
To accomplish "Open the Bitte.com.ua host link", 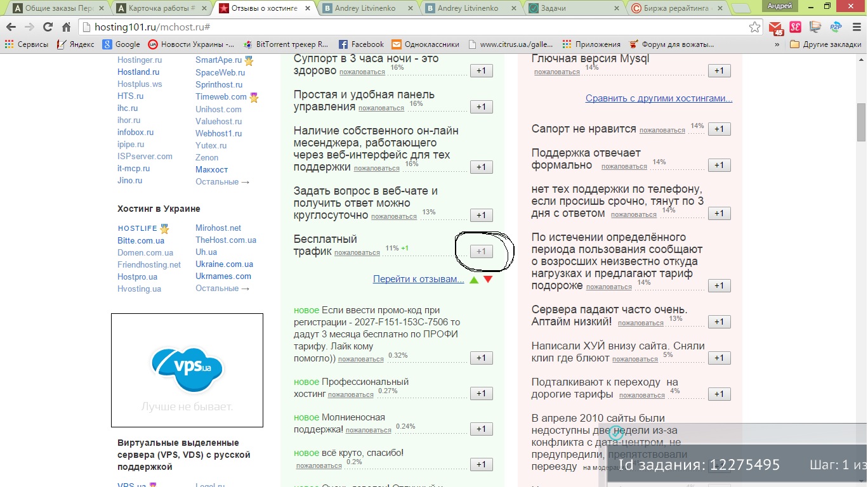I will click(x=141, y=240).
